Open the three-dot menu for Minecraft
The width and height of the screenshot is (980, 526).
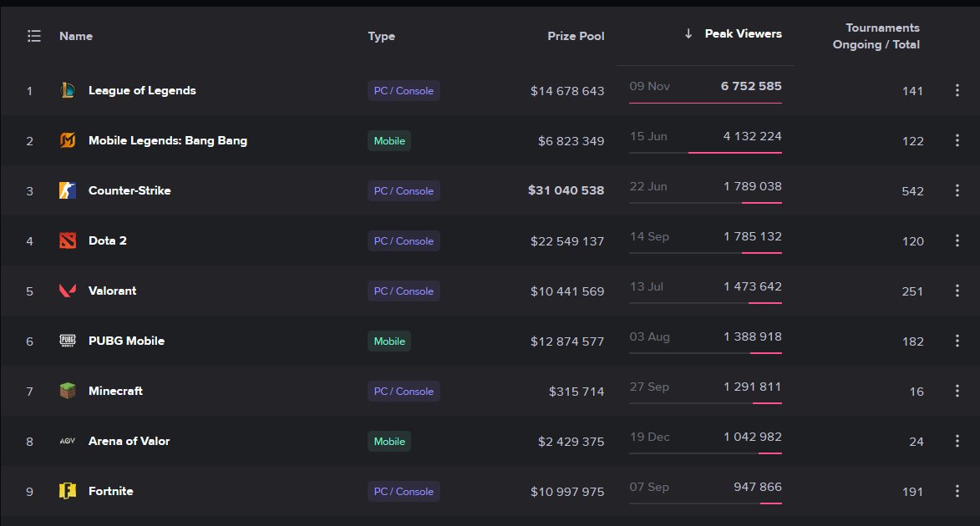click(957, 391)
